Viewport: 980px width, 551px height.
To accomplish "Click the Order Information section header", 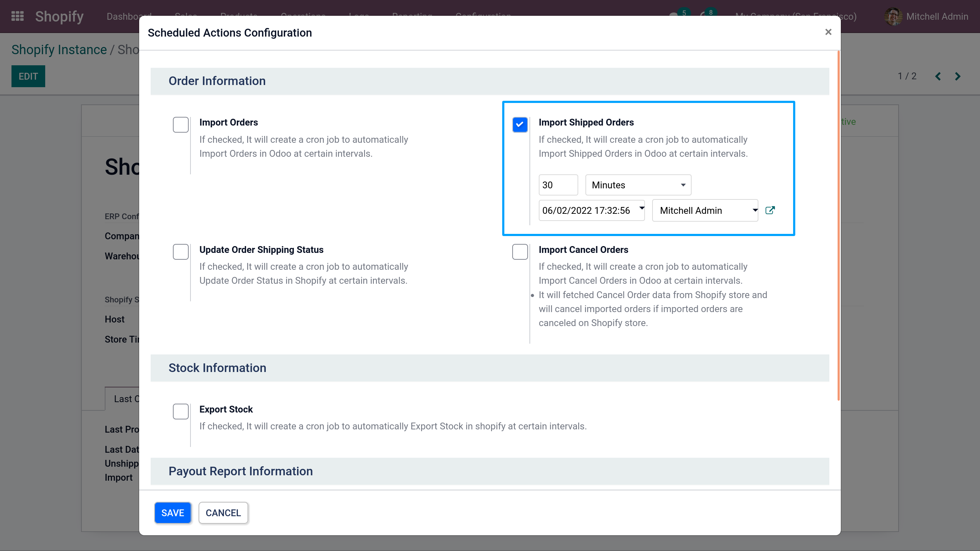I will point(490,81).
